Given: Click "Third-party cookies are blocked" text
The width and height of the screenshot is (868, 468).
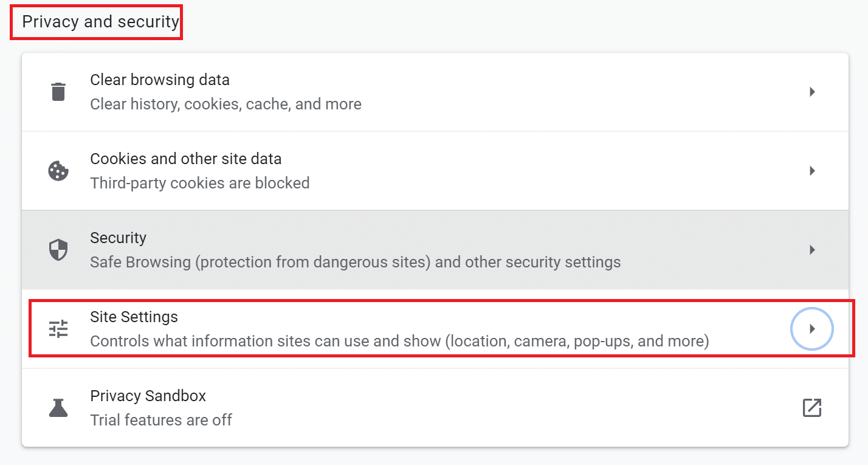Looking at the screenshot, I should [199, 183].
